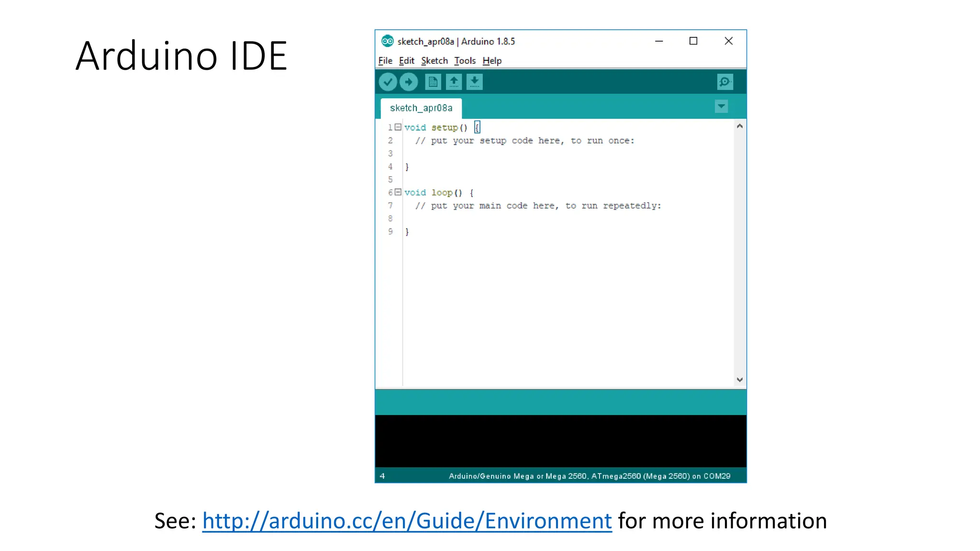980x551 pixels.
Task: Minimize the Arduino IDE window
Action: point(659,41)
